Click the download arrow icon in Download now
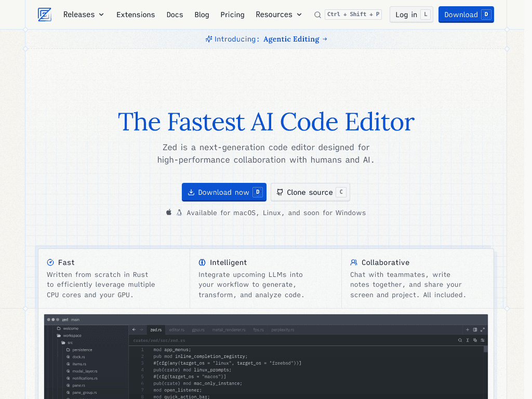This screenshot has height=399, width=532. 191,192
